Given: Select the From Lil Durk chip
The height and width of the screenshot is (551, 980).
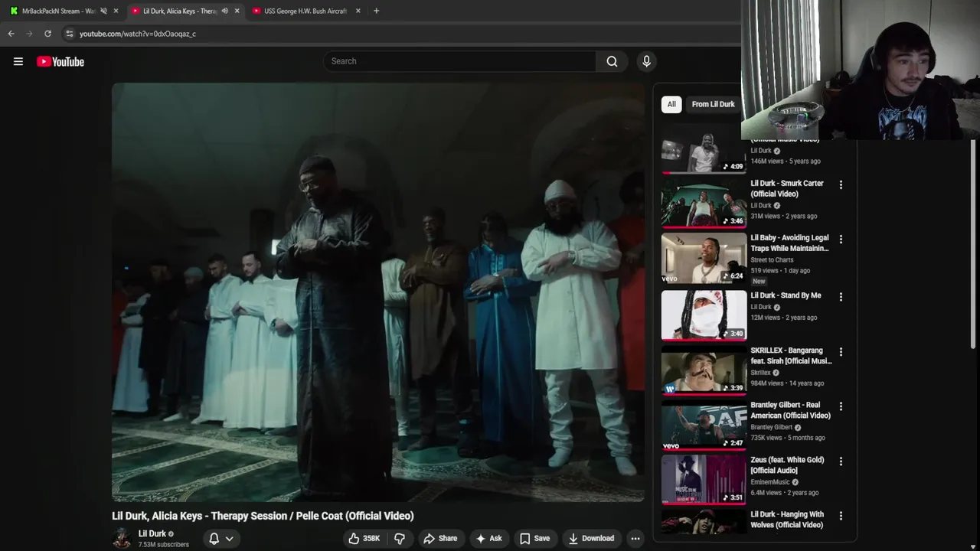Looking at the screenshot, I should point(713,104).
